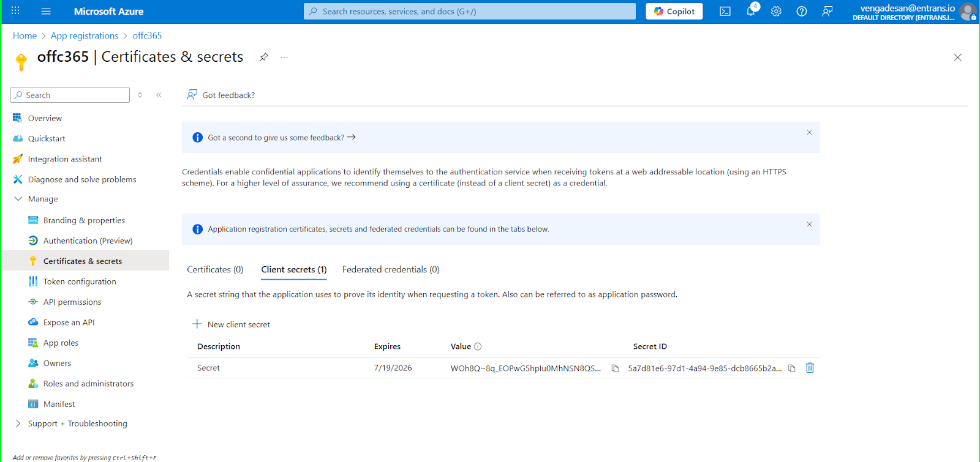Open Cloud Shell from the top bar
The image size is (980, 462).
coord(725,11)
